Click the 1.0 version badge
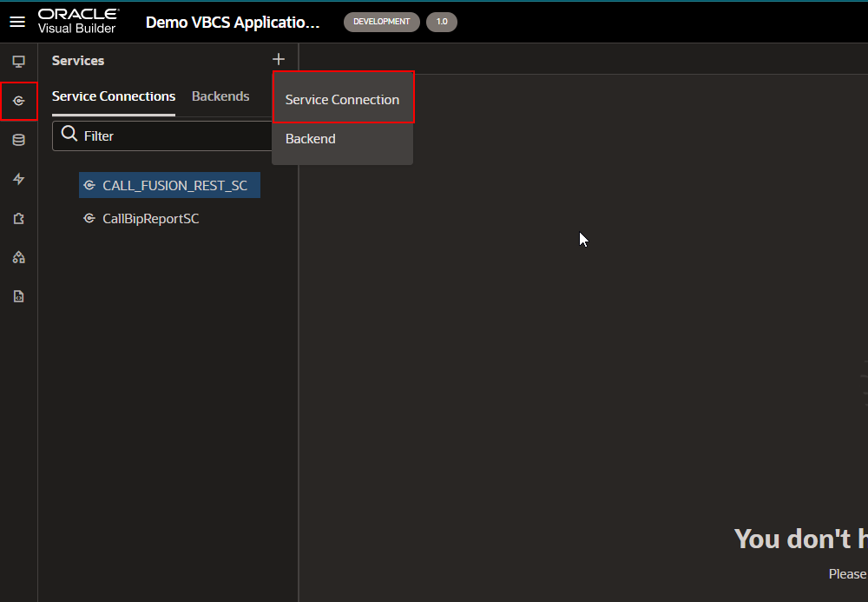Screen dimensions: 868x602 tap(442, 22)
